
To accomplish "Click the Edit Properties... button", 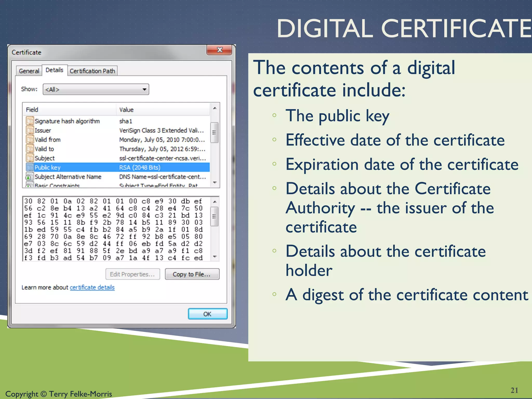I will click(132, 274).
